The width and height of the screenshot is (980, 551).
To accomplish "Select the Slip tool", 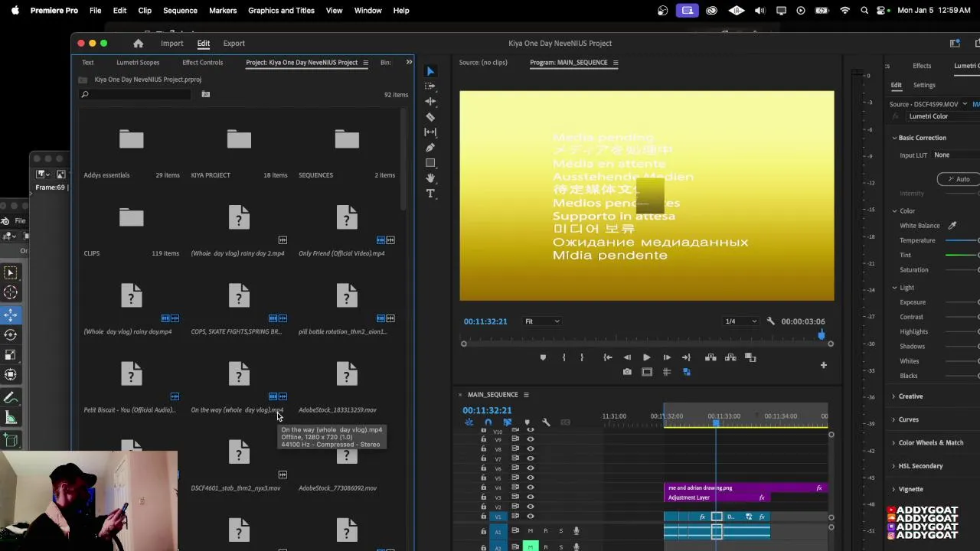I will coord(430,132).
